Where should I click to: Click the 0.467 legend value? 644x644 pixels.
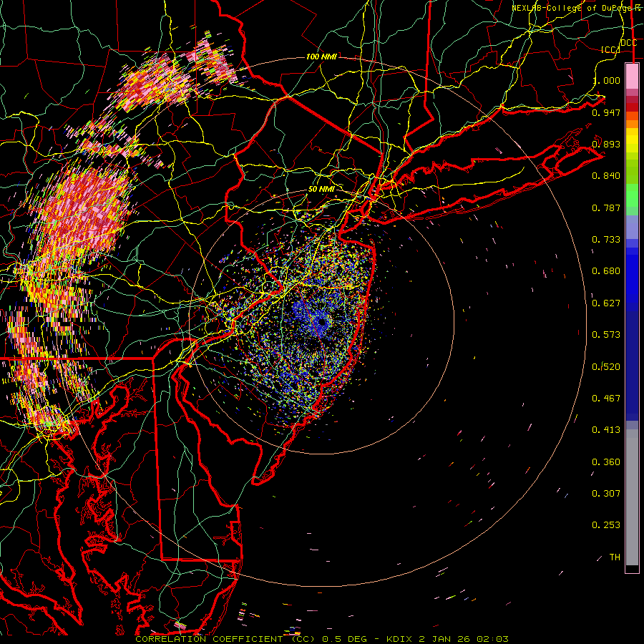point(606,399)
